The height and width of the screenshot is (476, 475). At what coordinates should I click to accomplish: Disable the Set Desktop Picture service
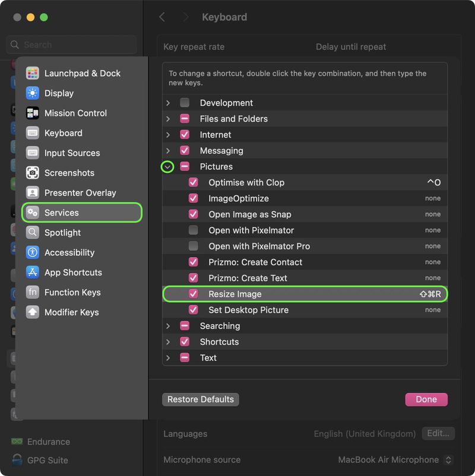(x=194, y=310)
